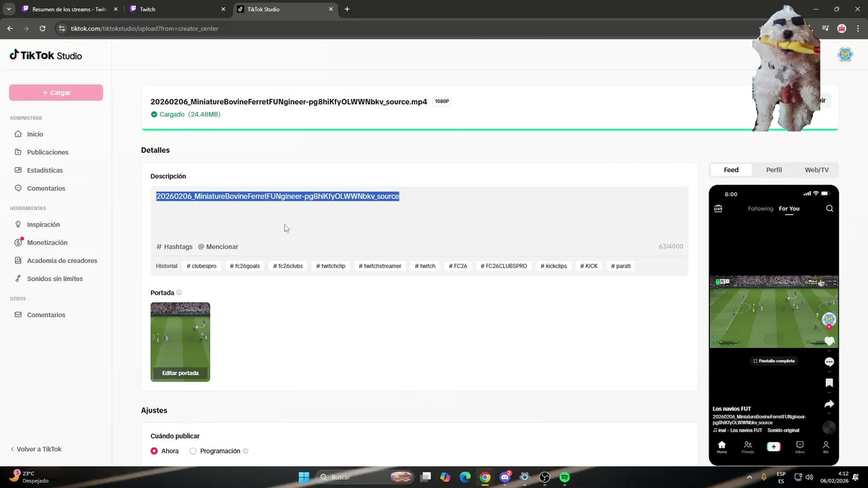Reload the page in Chrome

click(x=42, y=28)
